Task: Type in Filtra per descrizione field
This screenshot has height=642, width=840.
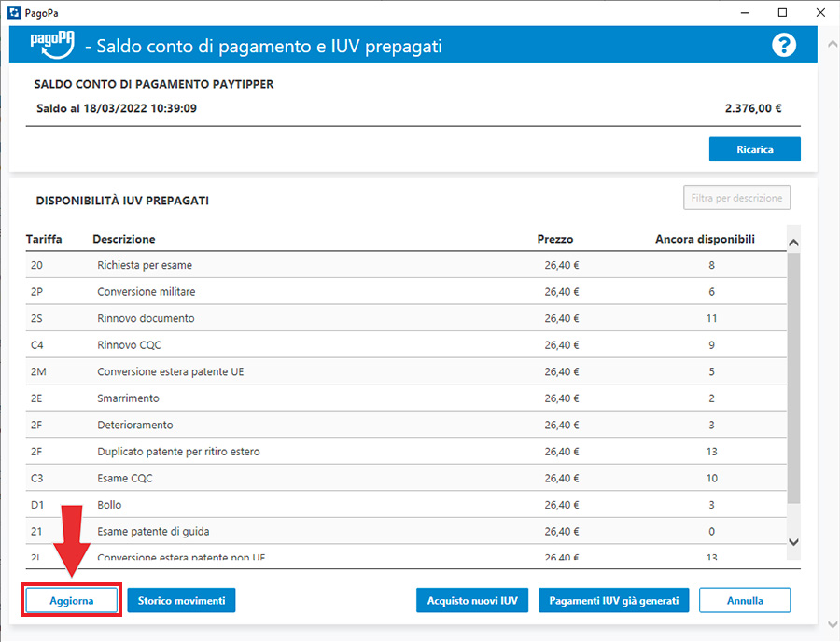Action: [x=736, y=198]
